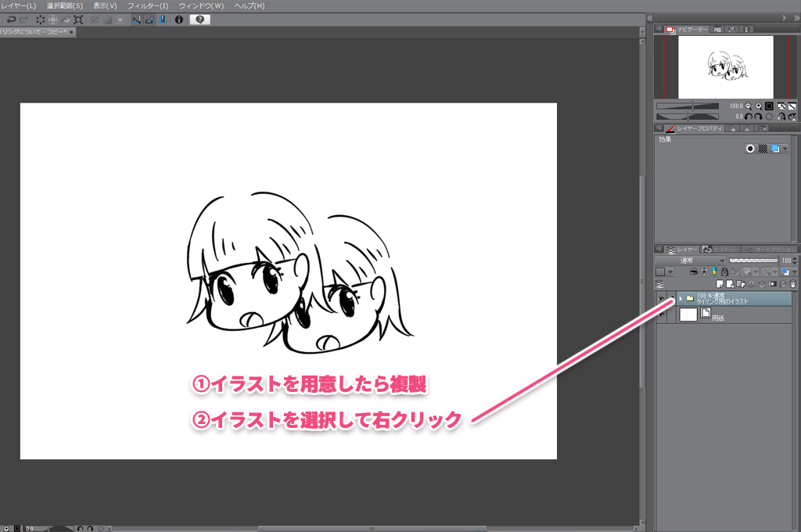
Task: Click the Navigator zoom-out magnifier icon
Action: pyautogui.click(x=749, y=106)
